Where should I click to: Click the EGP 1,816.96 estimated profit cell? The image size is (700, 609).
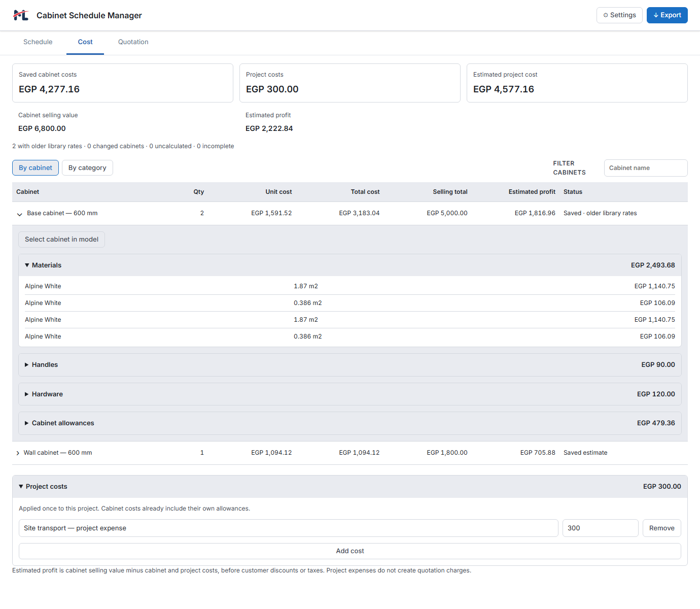[x=535, y=213]
